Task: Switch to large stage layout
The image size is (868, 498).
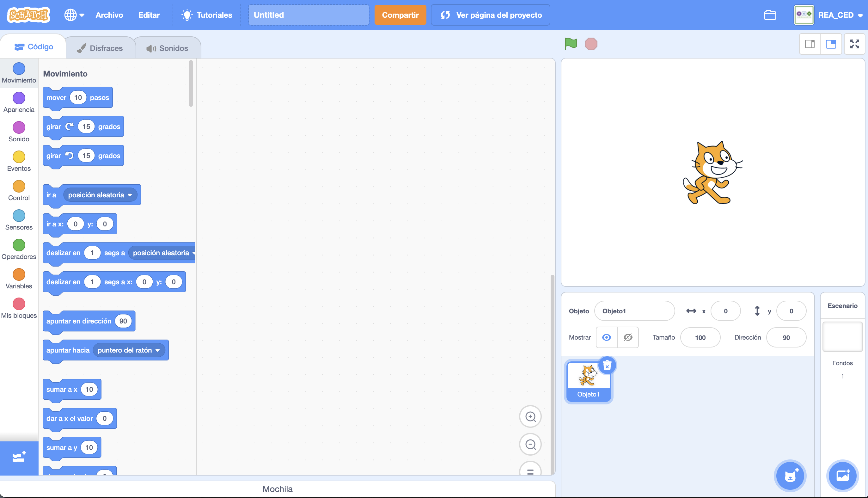Action: coord(831,44)
